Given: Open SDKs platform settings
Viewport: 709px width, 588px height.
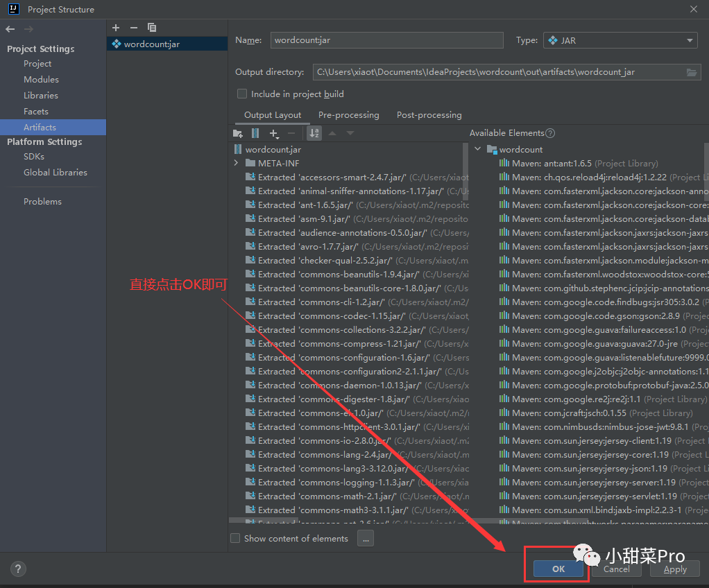Looking at the screenshot, I should pos(34,157).
